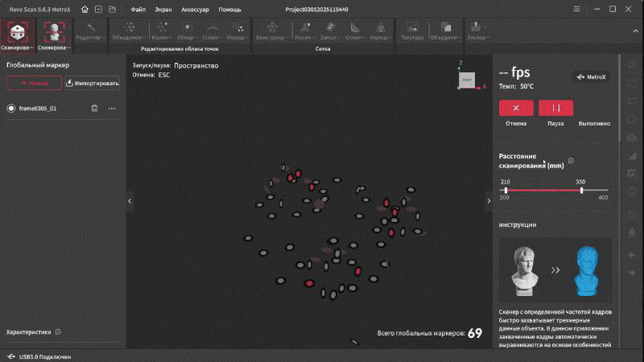The width and height of the screenshot is (644, 362).
Task: Pause scanning with the Пауза button
Action: tap(555, 108)
